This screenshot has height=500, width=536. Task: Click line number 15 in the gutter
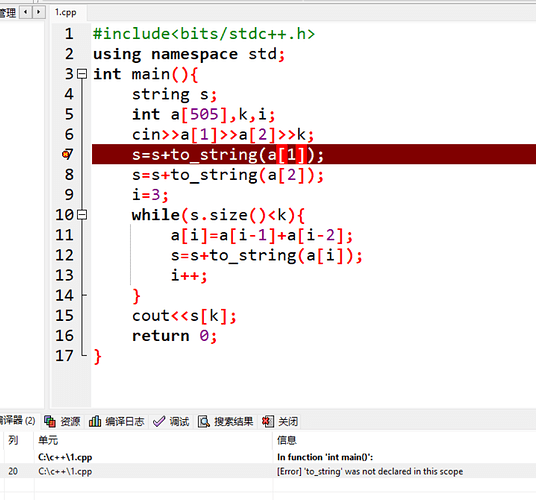pos(64,315)
